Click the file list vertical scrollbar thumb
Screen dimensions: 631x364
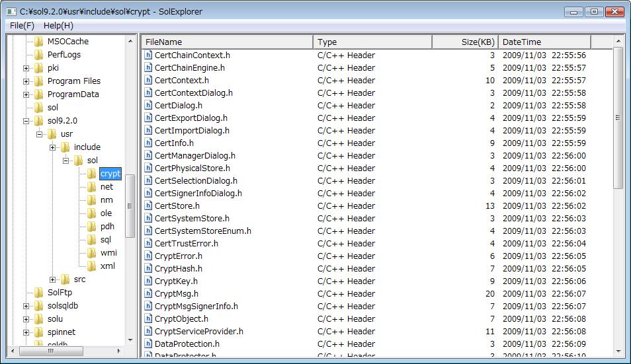(x=618, y=118)
